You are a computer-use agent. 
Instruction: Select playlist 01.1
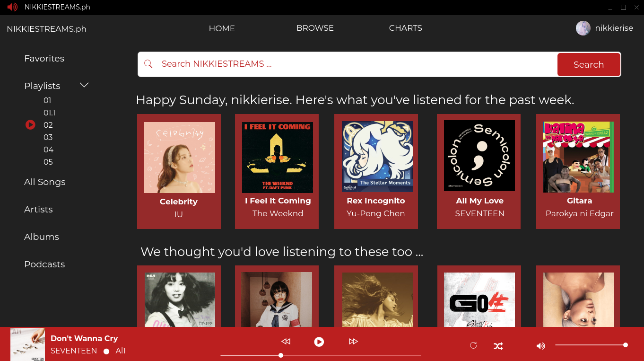coord(49,113)
